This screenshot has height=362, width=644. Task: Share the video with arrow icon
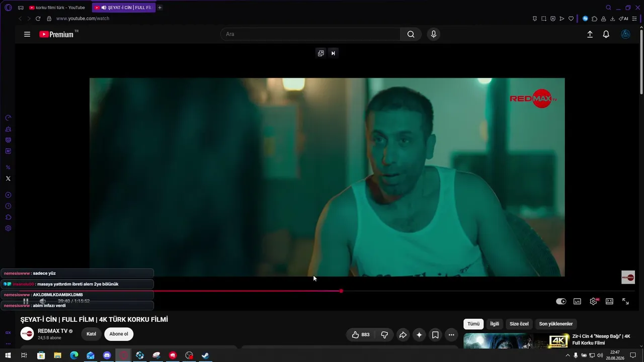click(x=403, y=334)
